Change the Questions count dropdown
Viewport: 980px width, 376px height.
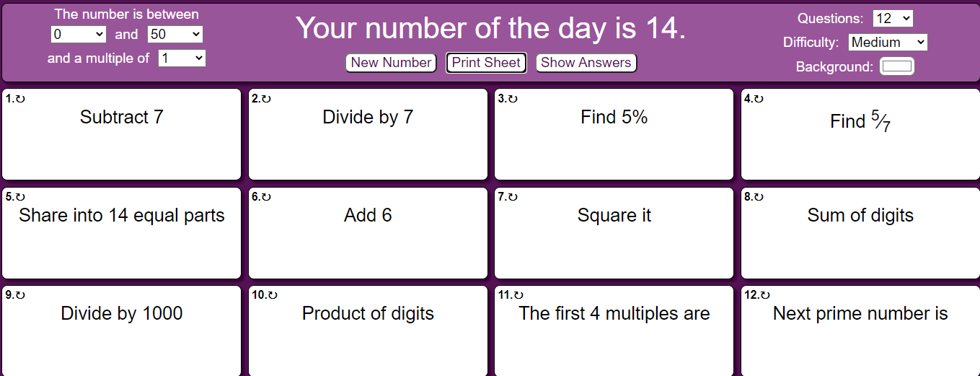[x=893, y=18]
